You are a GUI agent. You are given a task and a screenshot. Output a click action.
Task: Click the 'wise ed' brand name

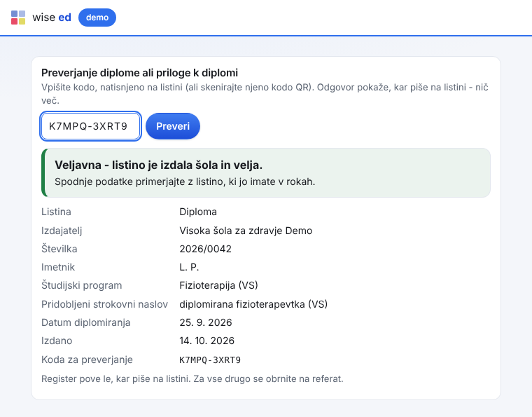click(52, 18)
